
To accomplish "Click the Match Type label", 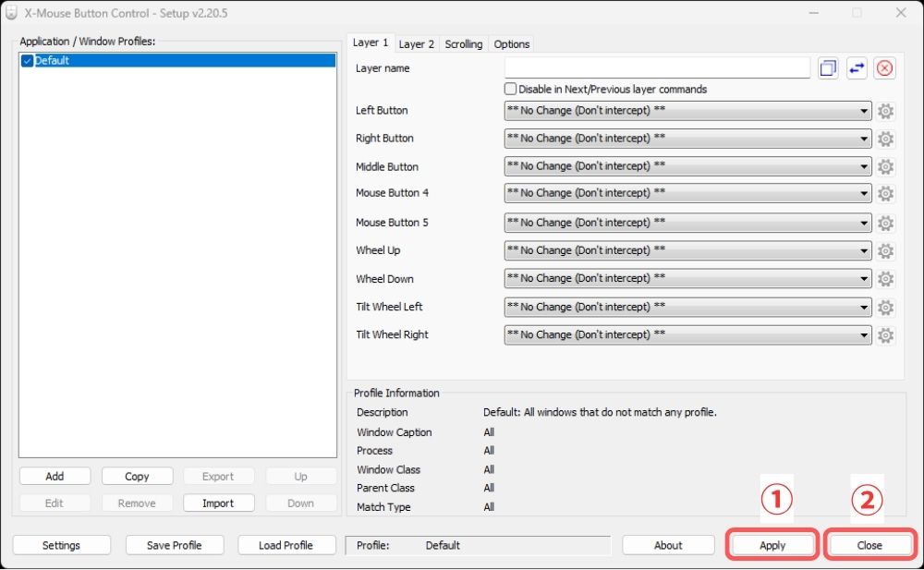I will pyautogui.click(x=383, y=507).
